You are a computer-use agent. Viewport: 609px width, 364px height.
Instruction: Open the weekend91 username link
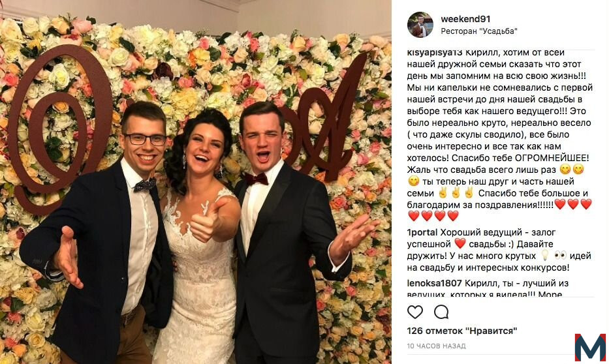[x=465, y=19]
